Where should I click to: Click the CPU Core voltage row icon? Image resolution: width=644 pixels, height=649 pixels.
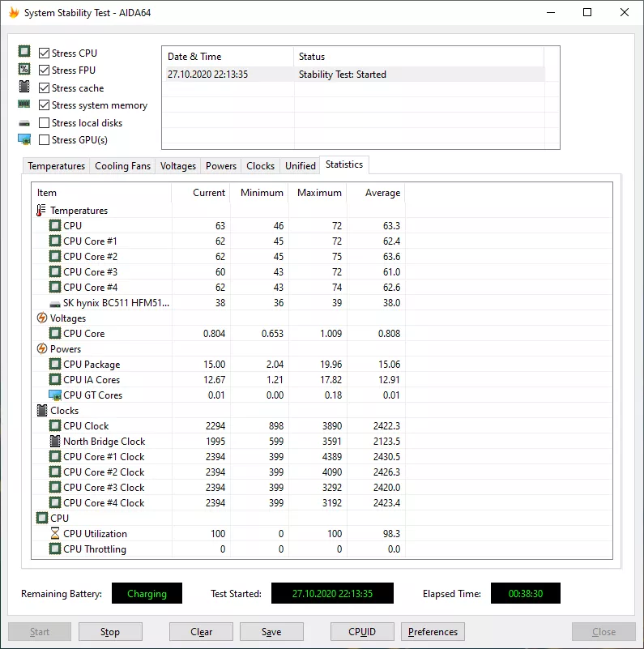pos(54,333)
